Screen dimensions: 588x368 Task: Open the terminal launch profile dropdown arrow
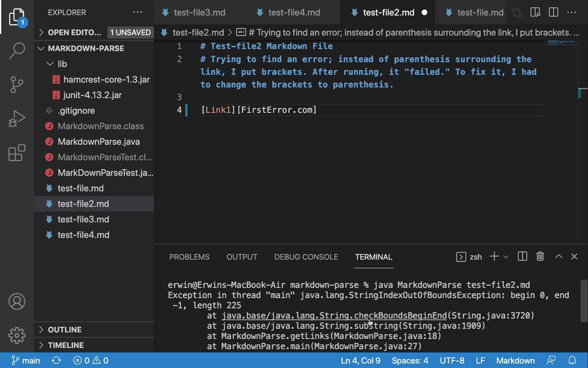point(506,257)
